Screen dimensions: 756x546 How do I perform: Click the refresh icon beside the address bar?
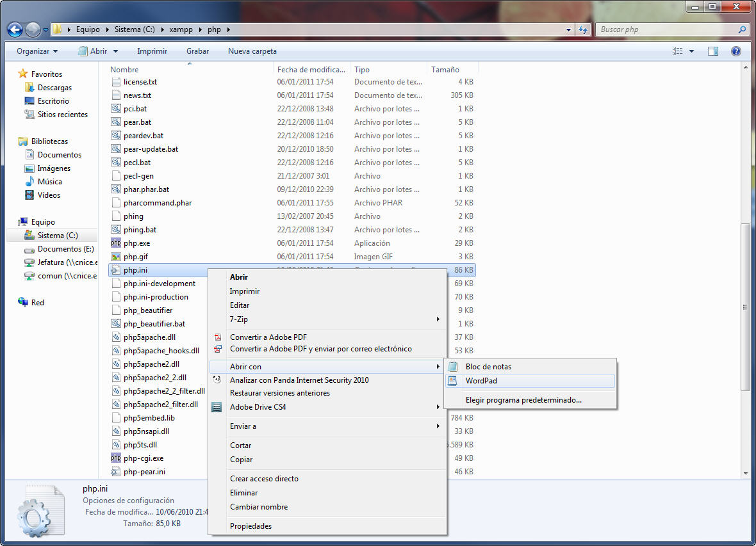tap(583, 29)
